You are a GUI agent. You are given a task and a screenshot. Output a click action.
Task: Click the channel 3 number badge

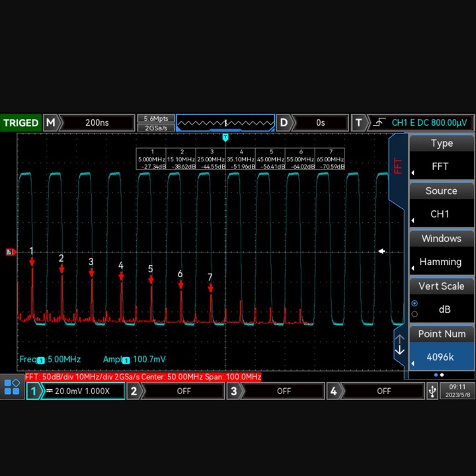pyautogui.click(x=233, y=391)
